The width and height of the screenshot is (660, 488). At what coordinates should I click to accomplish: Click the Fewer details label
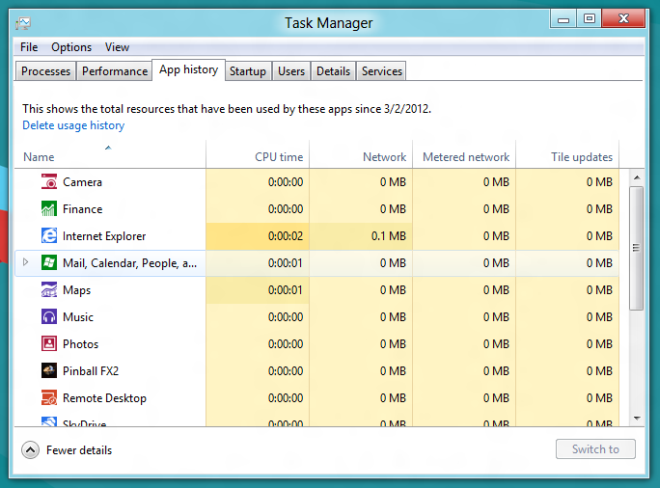(x=79, y=450)
